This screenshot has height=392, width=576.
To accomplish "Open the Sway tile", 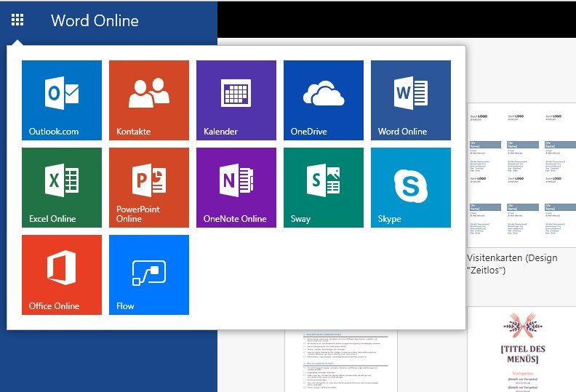I will 324,188.
